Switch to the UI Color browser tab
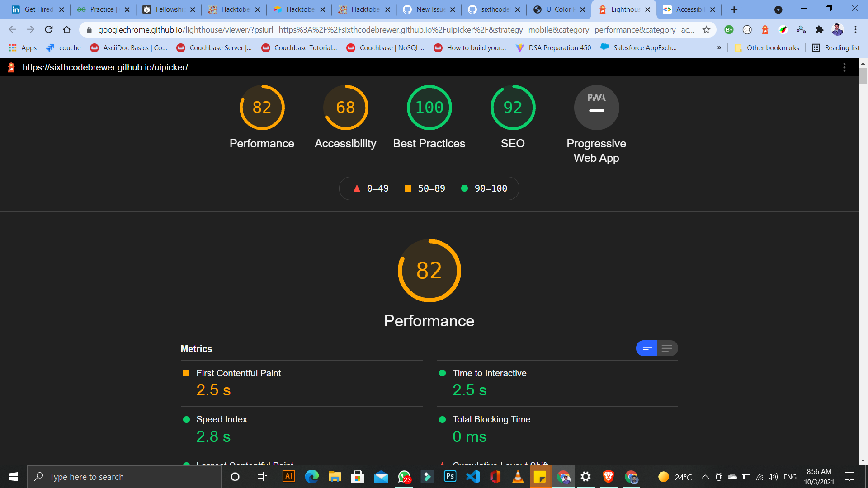Screen dimensions: 868x488 (x=558, y=9)
